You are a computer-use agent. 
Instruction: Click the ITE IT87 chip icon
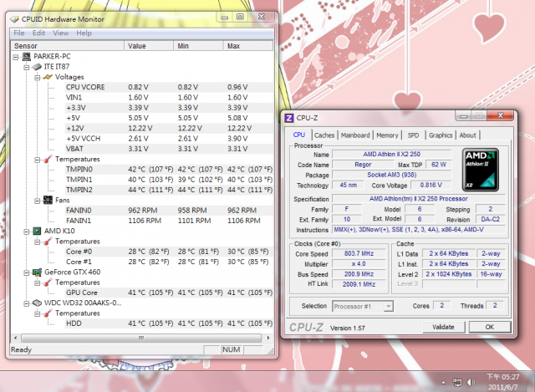[x=37, y=67]
